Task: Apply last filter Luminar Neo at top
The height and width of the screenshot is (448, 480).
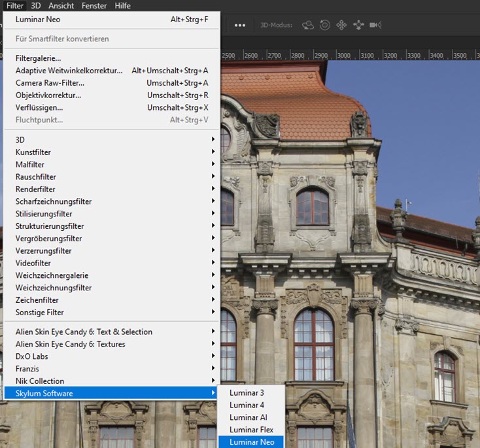Action: click(112, 19)
